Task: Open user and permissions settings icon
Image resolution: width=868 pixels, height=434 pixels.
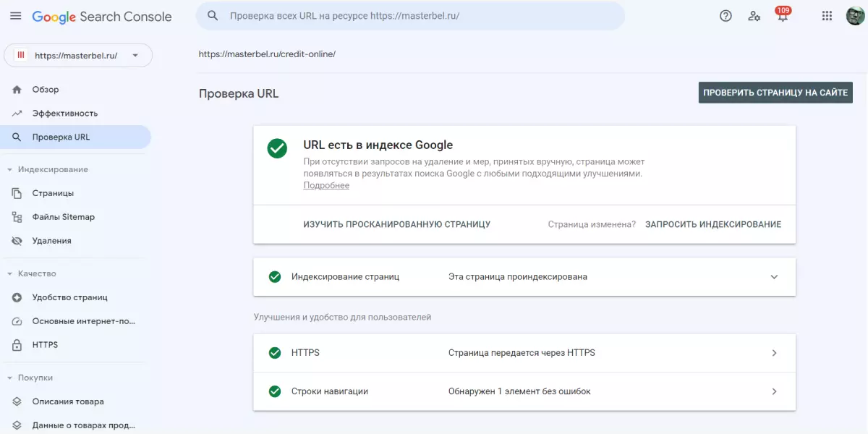Action: pos(754,16)
